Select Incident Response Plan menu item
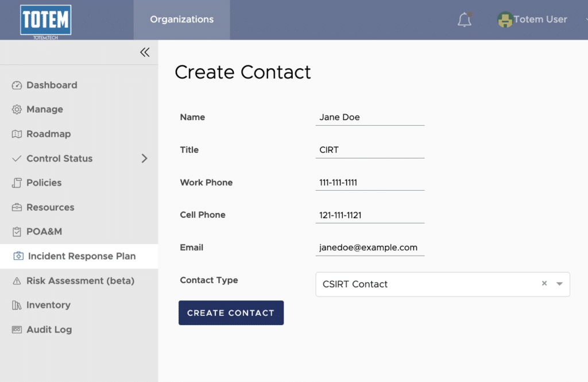This screenshot has width=588, height=382. tap(79, 256)
